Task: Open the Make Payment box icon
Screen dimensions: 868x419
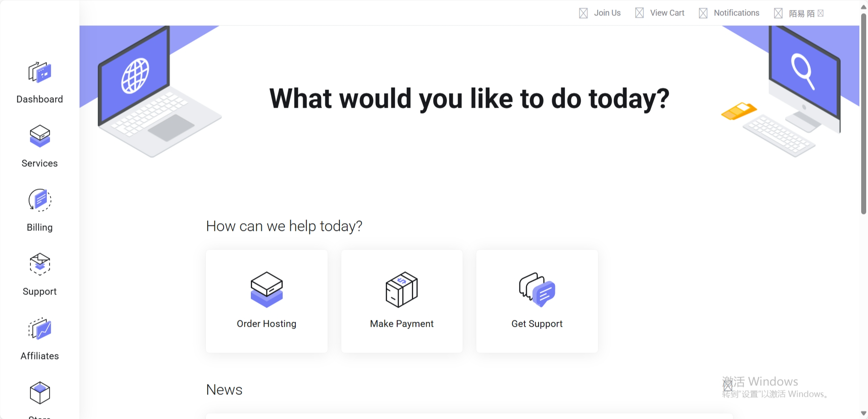Action: click(402, 289)
